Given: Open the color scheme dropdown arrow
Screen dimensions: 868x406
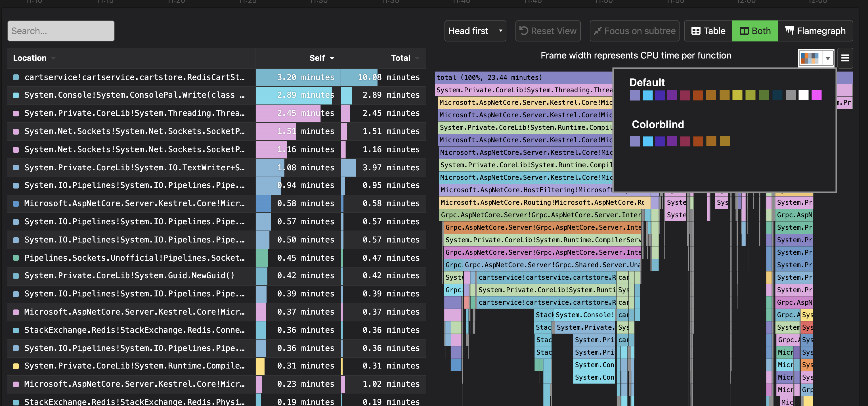Looking at the screenshot, I should click(829, 58).
